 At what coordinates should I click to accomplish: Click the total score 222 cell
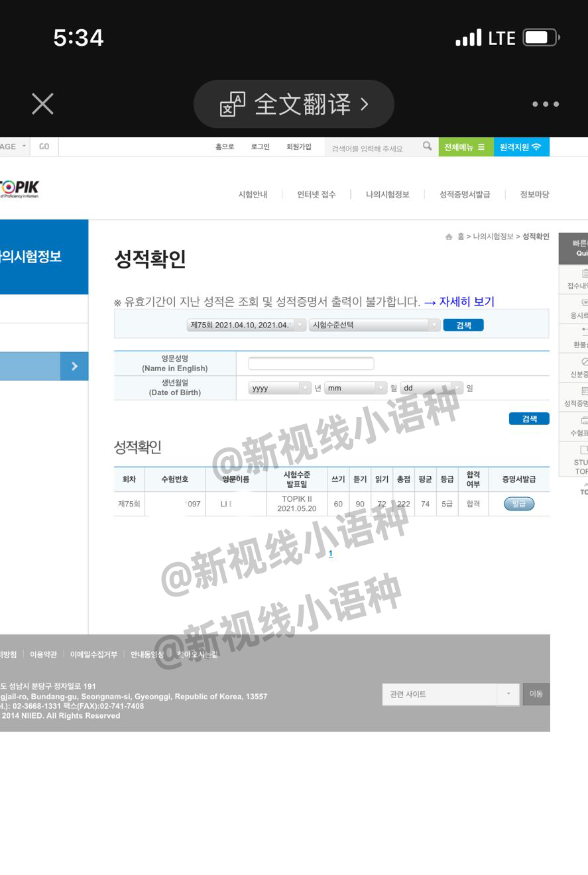(403, 504)
